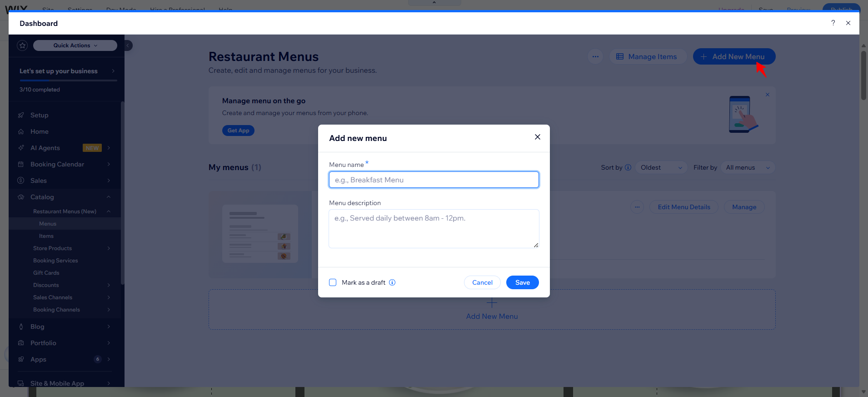Click the phone illustration in the banner
Viewport: 868px width, 397px height.
point(743,114)
